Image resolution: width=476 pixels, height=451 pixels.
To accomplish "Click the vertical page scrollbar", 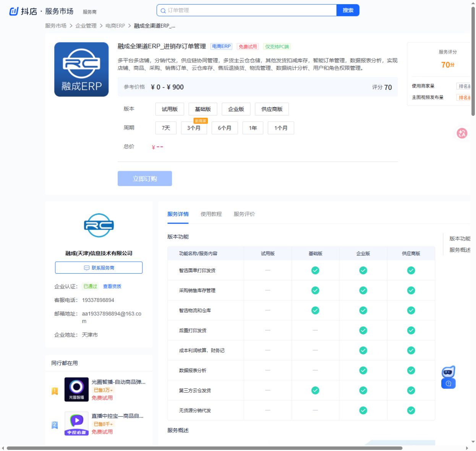I will (473, 61).
